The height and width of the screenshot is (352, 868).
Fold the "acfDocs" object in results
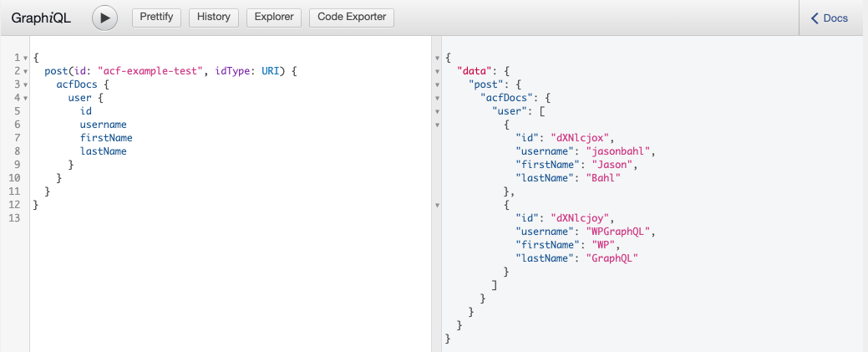(x=438, y=98)
